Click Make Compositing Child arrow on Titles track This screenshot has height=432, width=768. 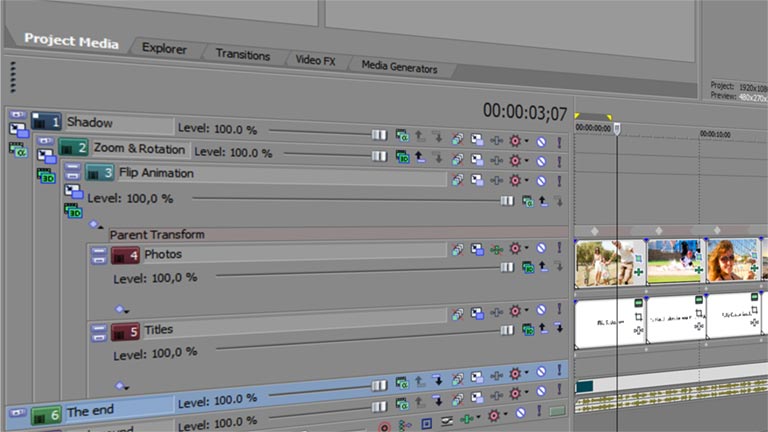click(559, 327)
